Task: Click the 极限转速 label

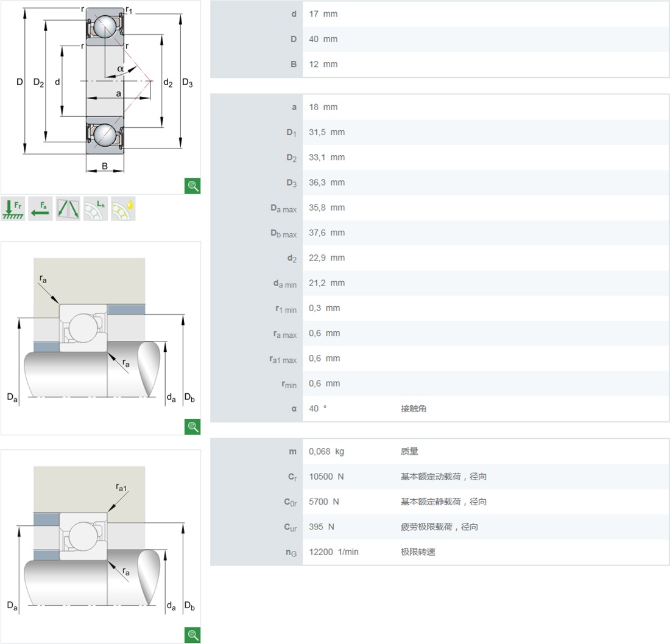Action: coord(418,552)
